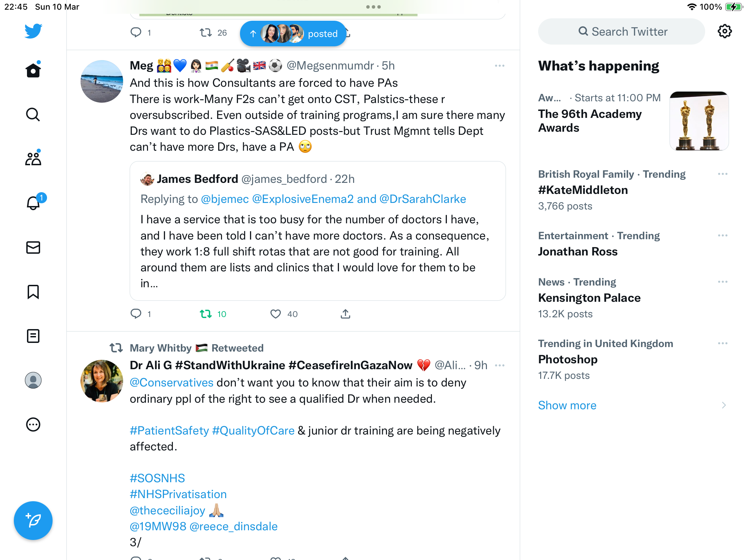Like Meg's tweet with 40 likes

click(x=276, y=314)
